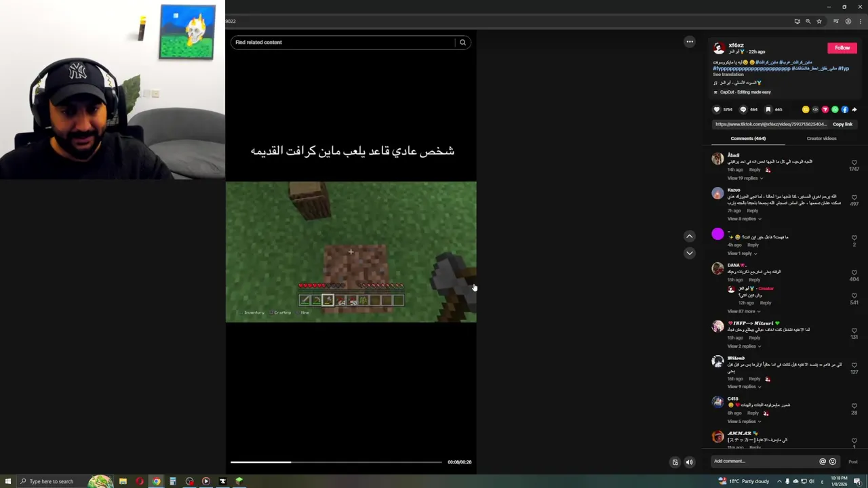This screenshot has width=868, height=488.
Task: Toggle video mute with speaker icon
Action: pos(690,462)
